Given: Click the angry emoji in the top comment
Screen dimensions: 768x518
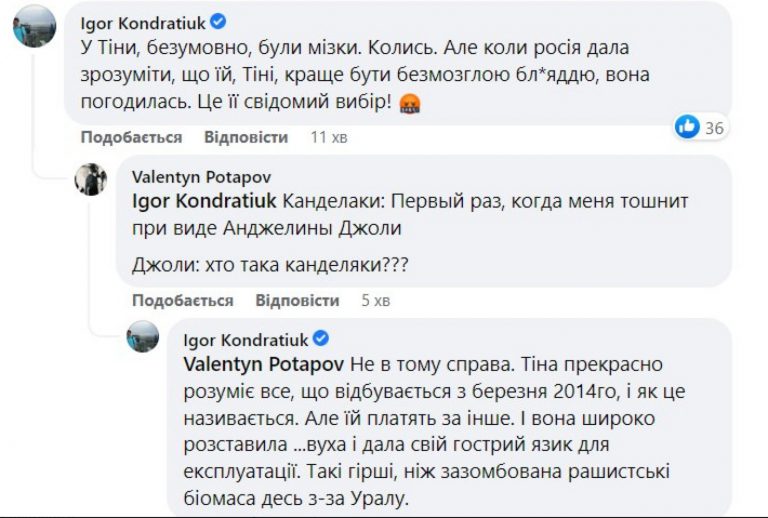Looking at the screenshot, I should pos(409,102).
